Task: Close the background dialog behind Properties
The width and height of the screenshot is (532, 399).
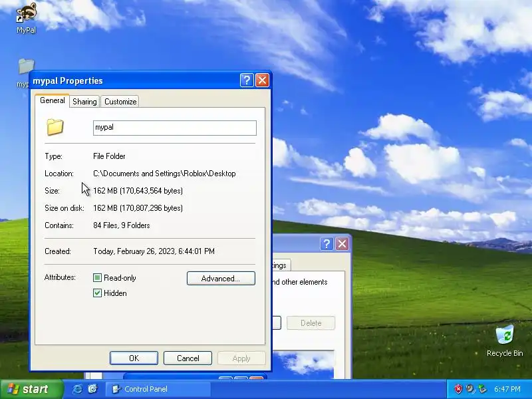Action: click(342, 244)
